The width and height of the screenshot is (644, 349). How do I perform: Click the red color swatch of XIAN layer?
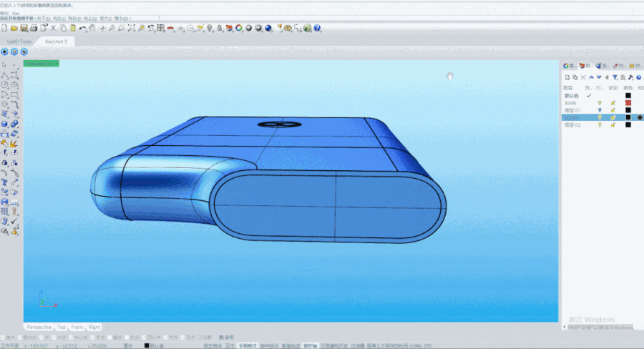pos(628,103)
